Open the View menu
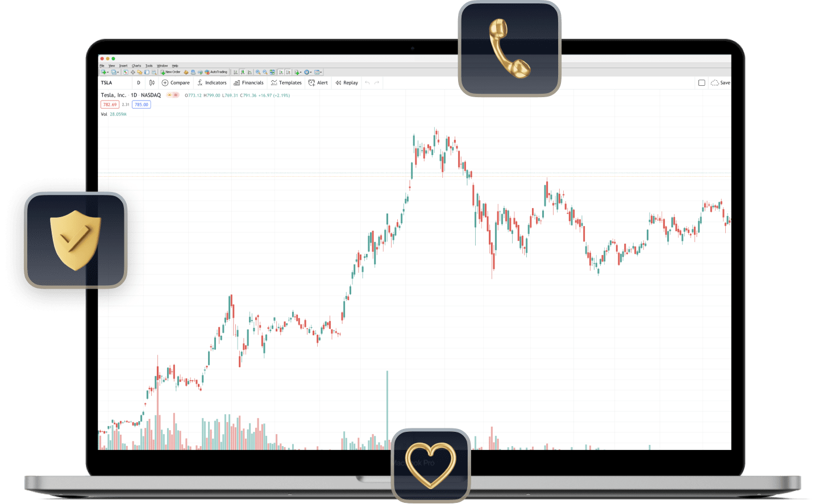This screenshot has width=815, height=504. click(x=111, y=66)
